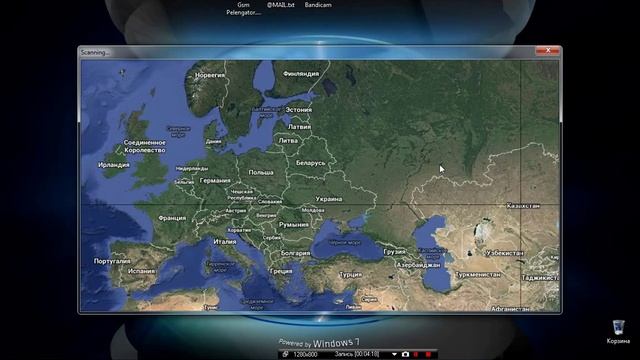The width and height of the screenshot is (640, 360).
Task: Click the Литва label on the map
Action: (288, 141)
